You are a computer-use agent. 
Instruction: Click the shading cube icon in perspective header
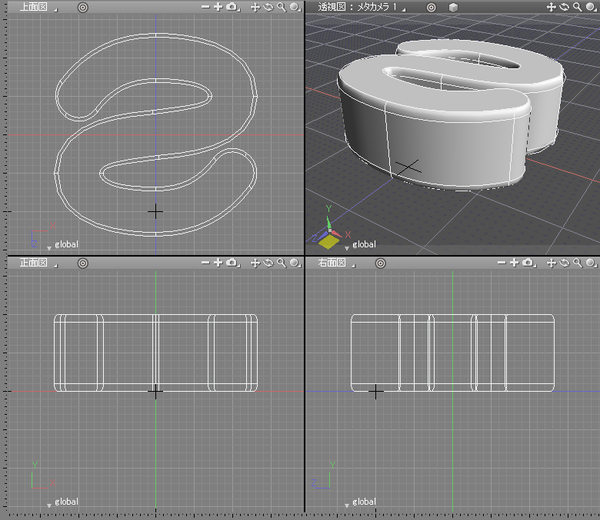452,7
